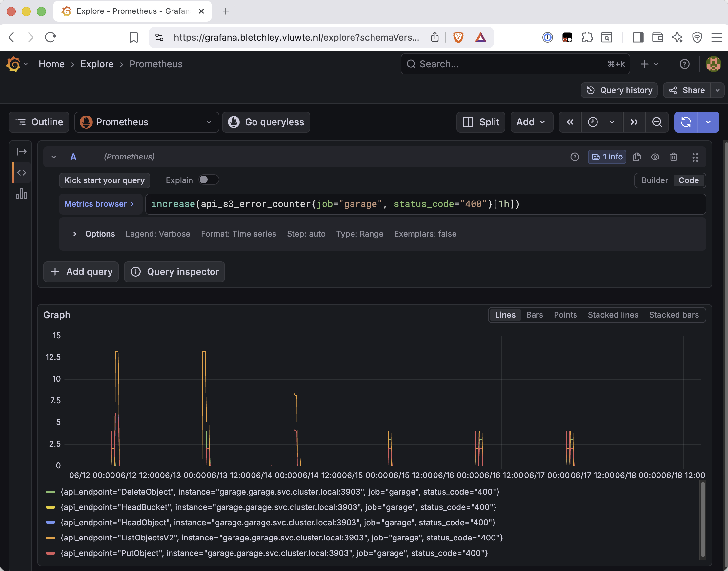Viewport: 728px width, 571px height.
Task: Open the browser extensions puzzle icon
Action: pos(587,37)
